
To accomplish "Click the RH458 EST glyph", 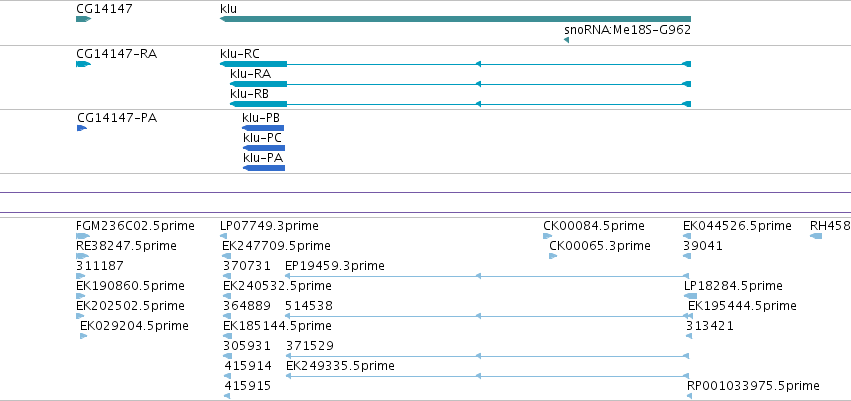I will (816, 236).
